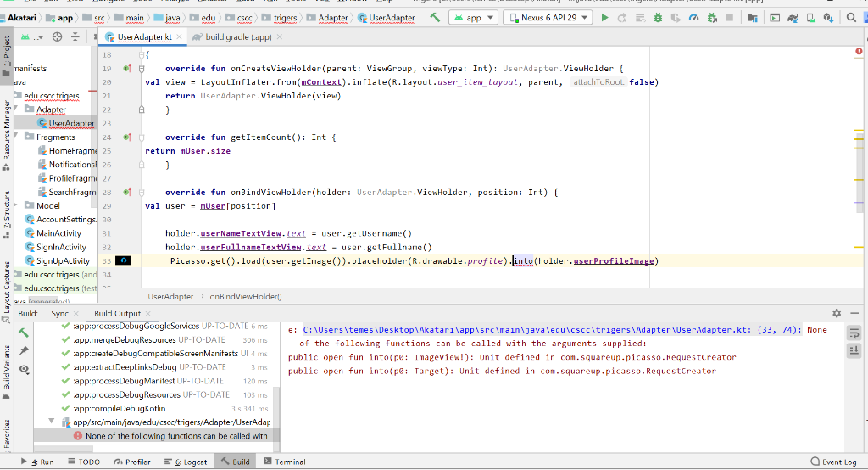Open the app run configuration dropdown
The height and width of the screenshot is (470, 868).
(473, 18)
